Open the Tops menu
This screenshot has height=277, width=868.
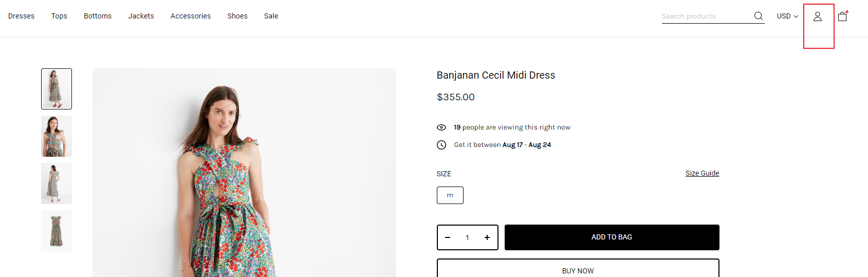pyautogui.click(x=59, y=16)
